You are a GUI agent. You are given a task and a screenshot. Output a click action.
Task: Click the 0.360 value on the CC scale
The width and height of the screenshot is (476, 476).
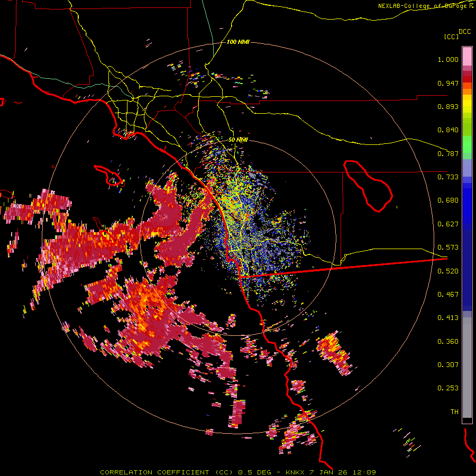448,342
